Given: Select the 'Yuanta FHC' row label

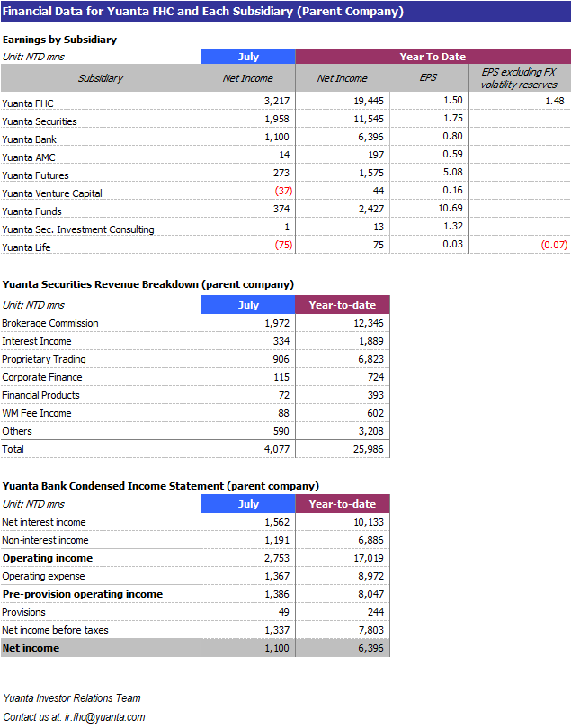Looking at the screenshot, I should [28, 103].
